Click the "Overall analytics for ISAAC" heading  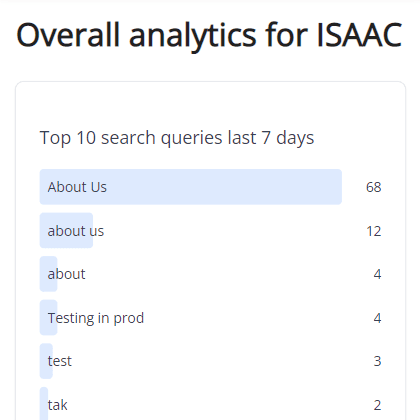click(x=209, y=35)
